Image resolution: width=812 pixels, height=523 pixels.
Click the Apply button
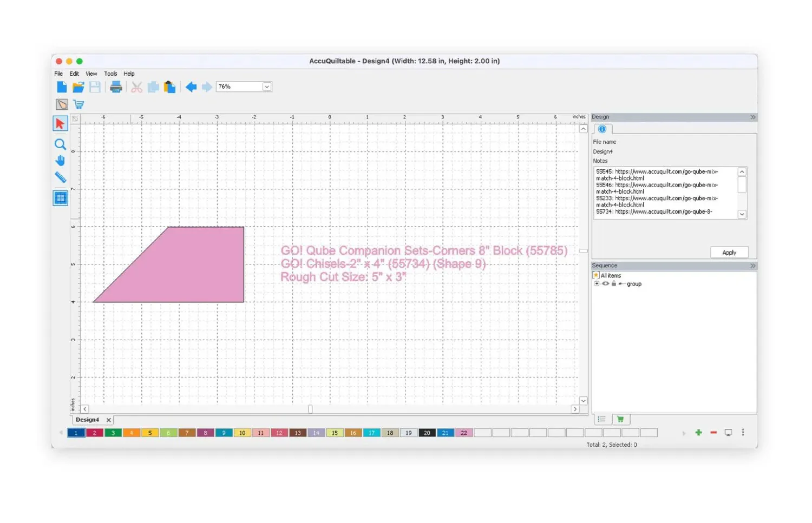(729, 253)
